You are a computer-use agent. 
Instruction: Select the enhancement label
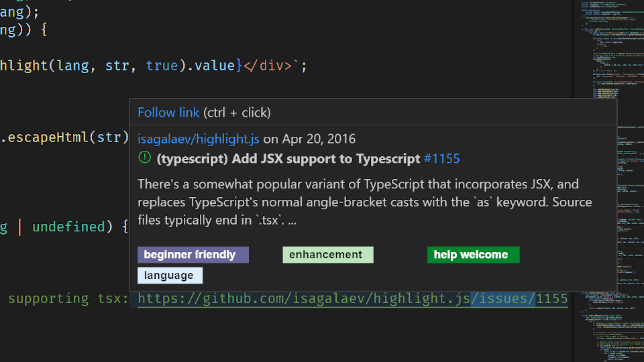328,255
